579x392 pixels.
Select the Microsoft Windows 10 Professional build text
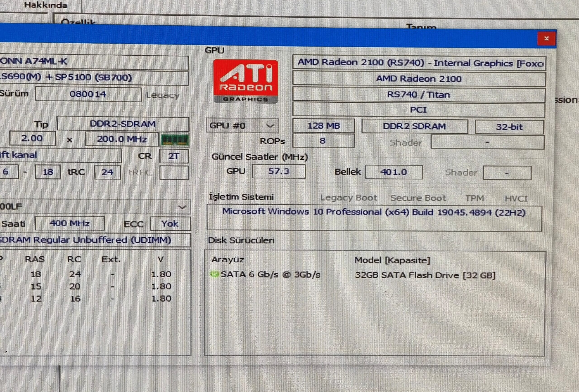[x=374, y=212]
